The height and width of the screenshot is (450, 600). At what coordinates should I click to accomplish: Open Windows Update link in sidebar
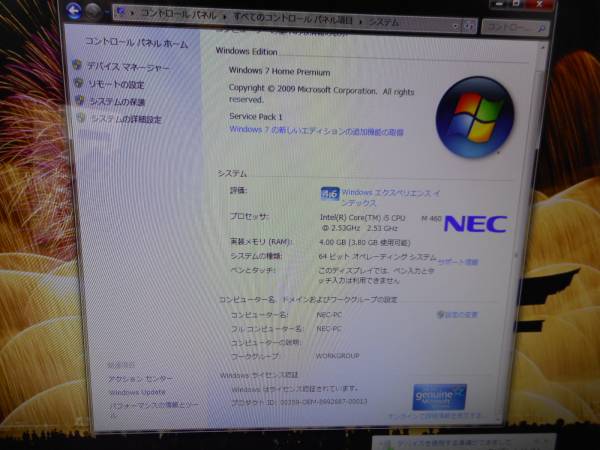click(x=137, y=392)
